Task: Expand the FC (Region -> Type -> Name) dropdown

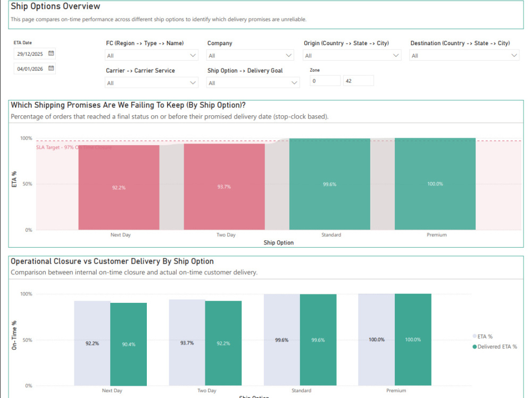Action: click(151, 55)
